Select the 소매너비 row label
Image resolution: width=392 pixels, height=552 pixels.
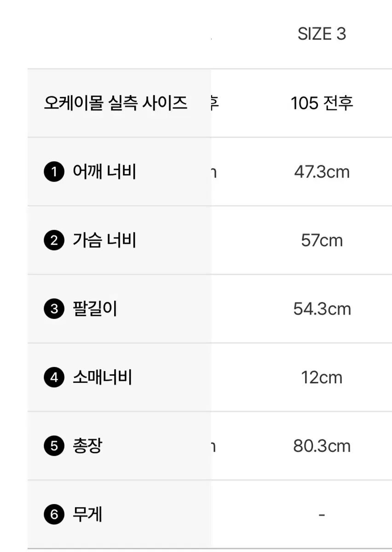click(x=102, y=377)
